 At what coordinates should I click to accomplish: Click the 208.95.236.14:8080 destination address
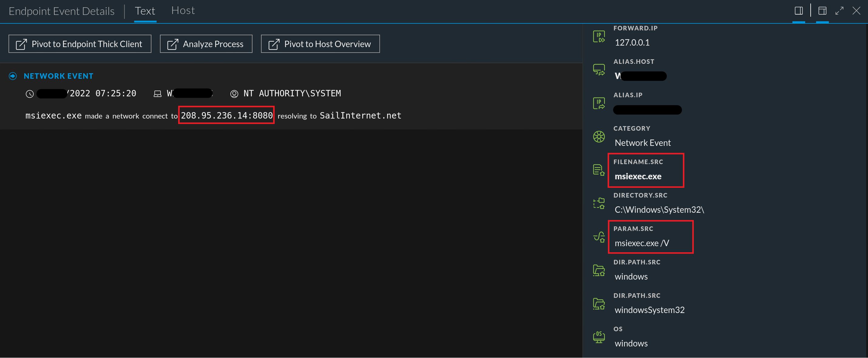[x=226, y=116]
